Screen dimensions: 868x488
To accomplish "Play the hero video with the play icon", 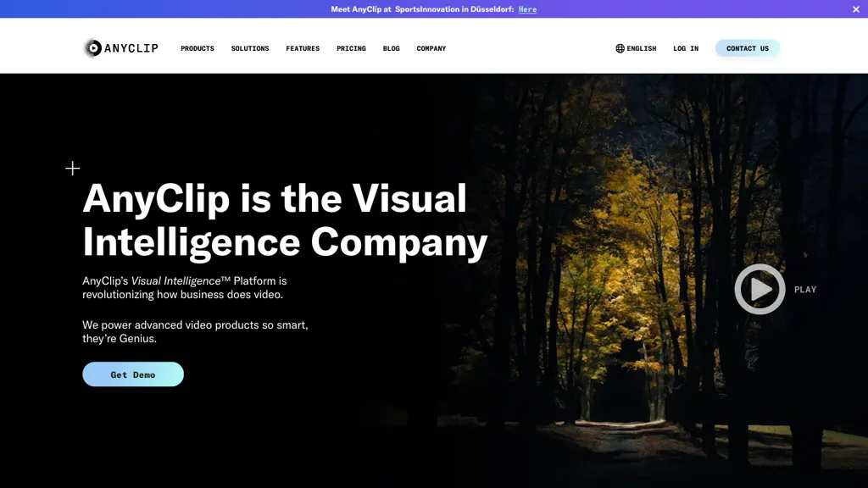I will tap(759, 289).
